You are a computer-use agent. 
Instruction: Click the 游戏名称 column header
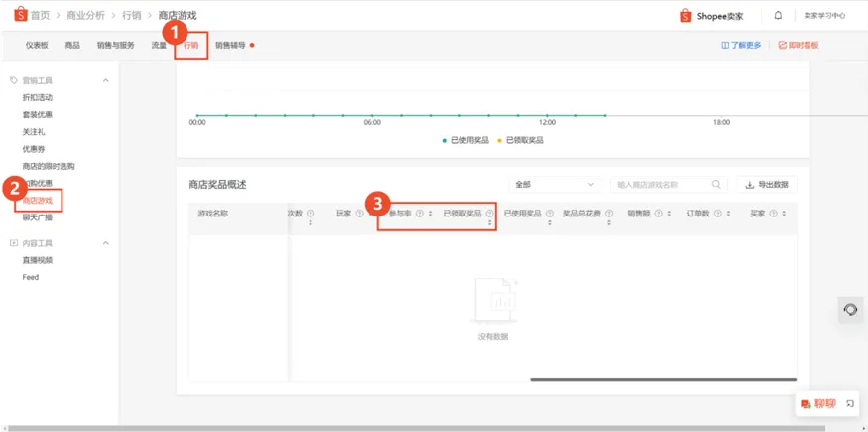(212, 214)
